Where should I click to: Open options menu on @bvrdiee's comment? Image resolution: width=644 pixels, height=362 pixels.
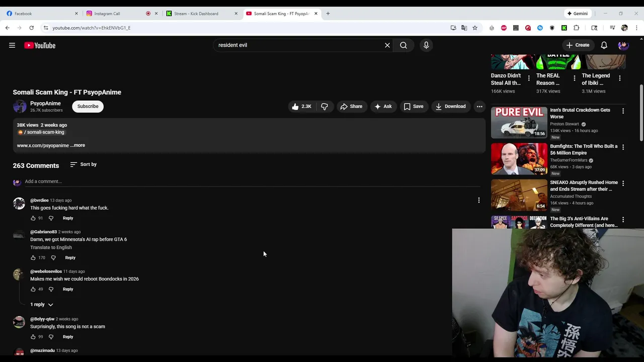[x=479, y=200]
